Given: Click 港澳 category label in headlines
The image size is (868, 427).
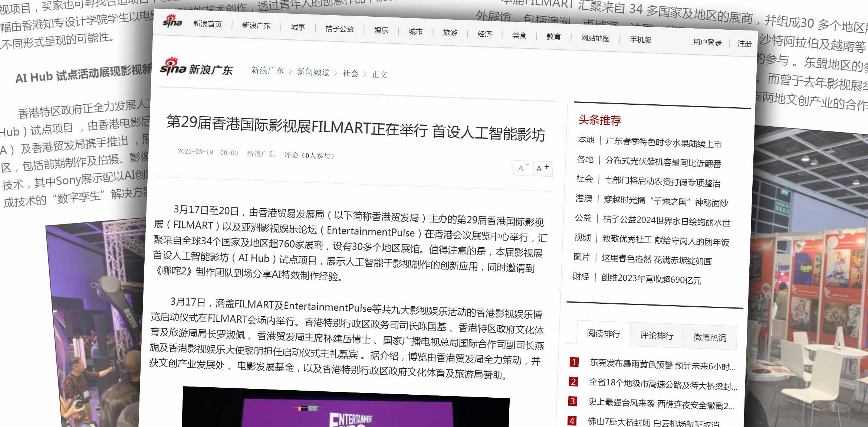Looking at the screenshot, I should pyautogui.click(x=584, y=198).
